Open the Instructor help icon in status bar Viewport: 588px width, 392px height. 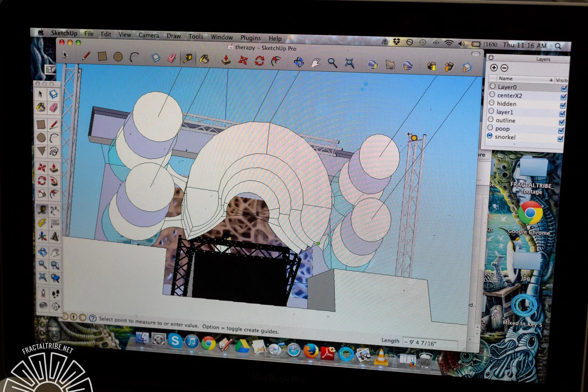click(x=92, y=318)
